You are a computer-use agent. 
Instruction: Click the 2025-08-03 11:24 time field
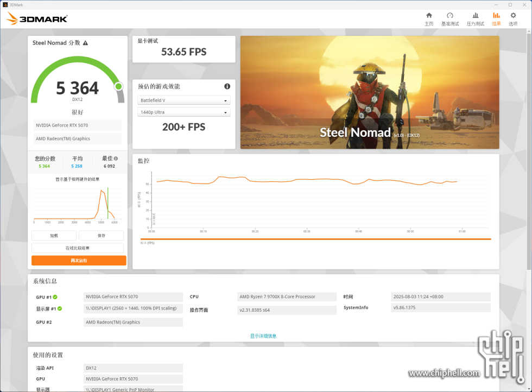(x=441, y=296)
